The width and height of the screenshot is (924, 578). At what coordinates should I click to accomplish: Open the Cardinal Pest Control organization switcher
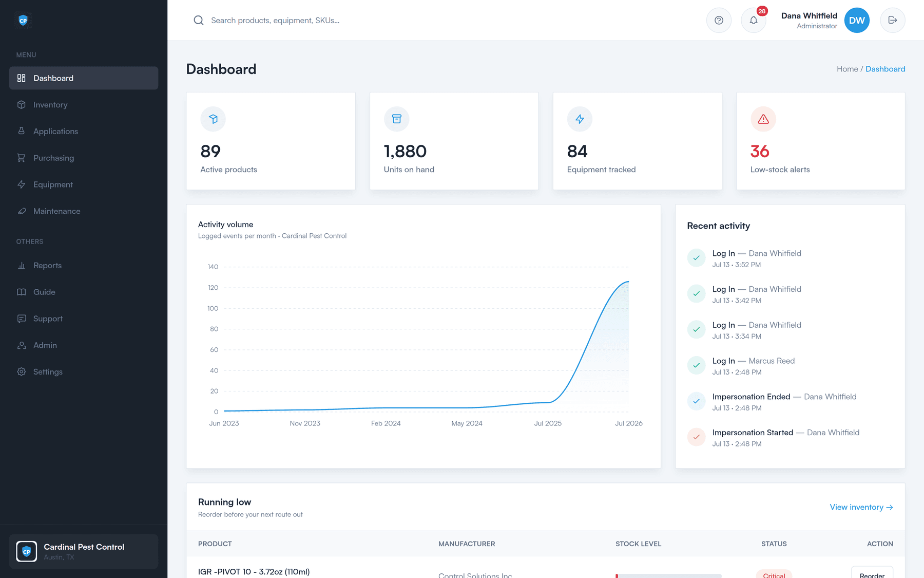[84, 551]
